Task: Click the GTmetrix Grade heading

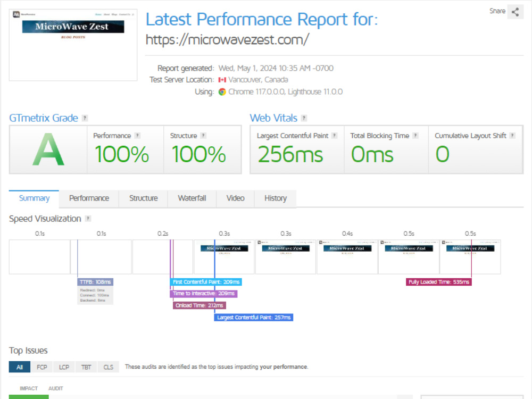Action: point(44,118)
